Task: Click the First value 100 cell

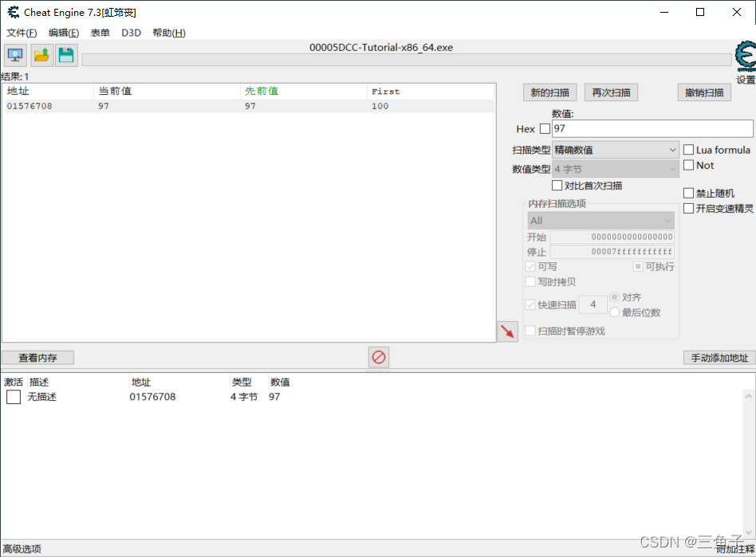Action: pos(380,106)
